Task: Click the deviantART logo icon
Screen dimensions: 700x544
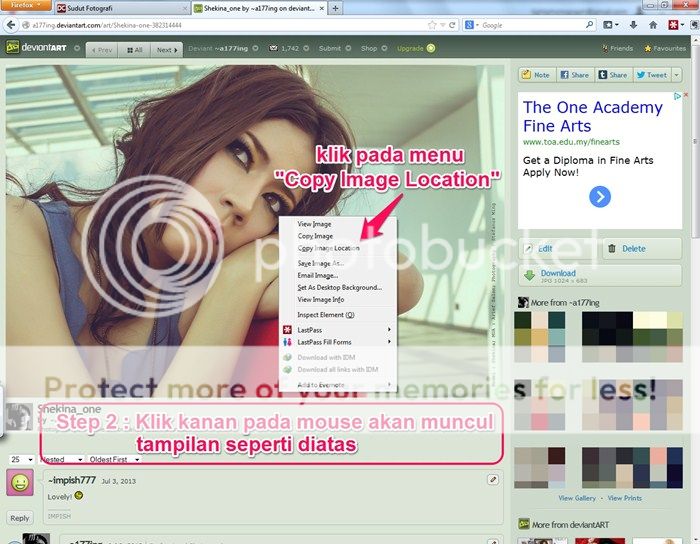Action: point(13,47)
